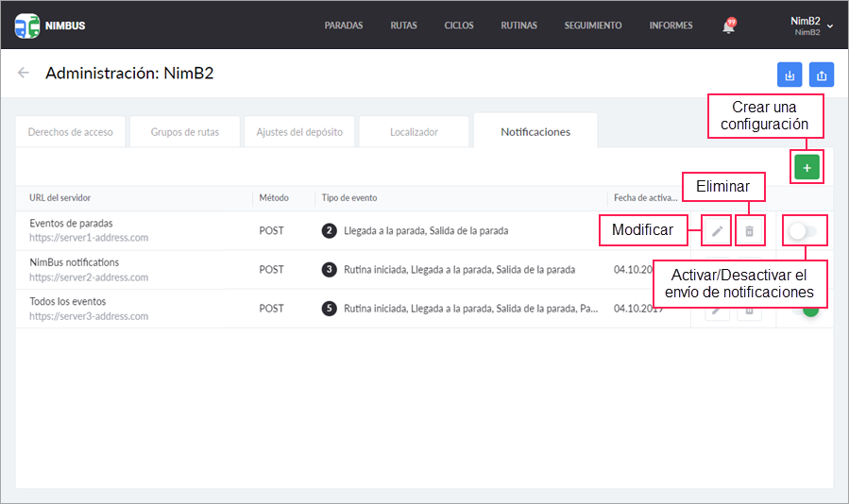This screenshot has width=849, height=504.
Task: Open the Ajustes del depósito tab
Action: (299, 132)
